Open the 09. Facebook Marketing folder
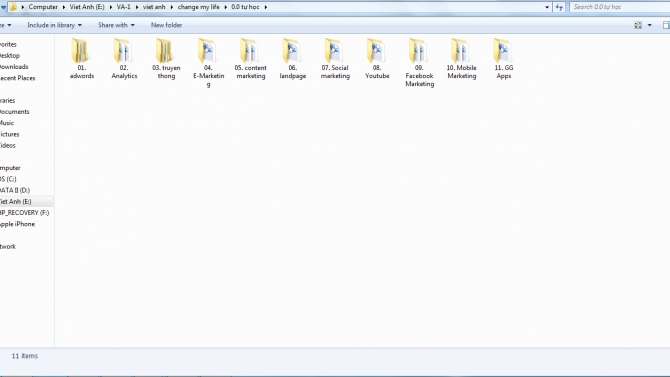This screenshot has height=377, width=670. [419, 62]
